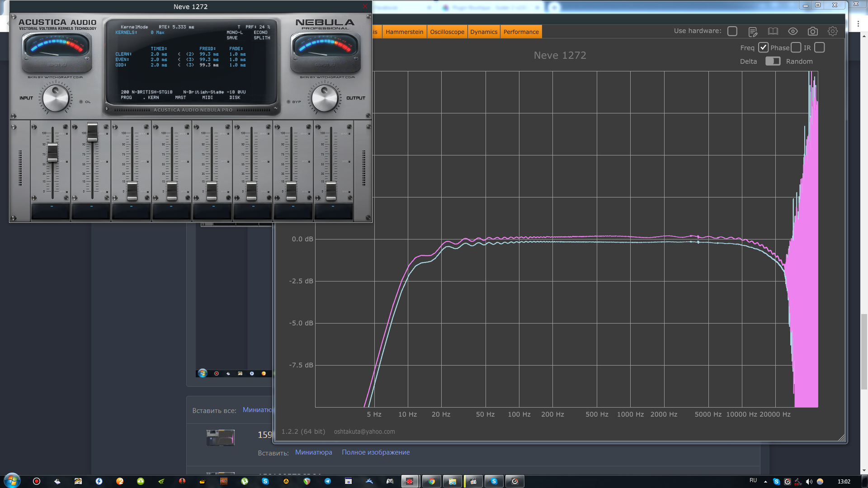
Task: Open Plugin Doctor settings gear
Action: click(832, 31)
